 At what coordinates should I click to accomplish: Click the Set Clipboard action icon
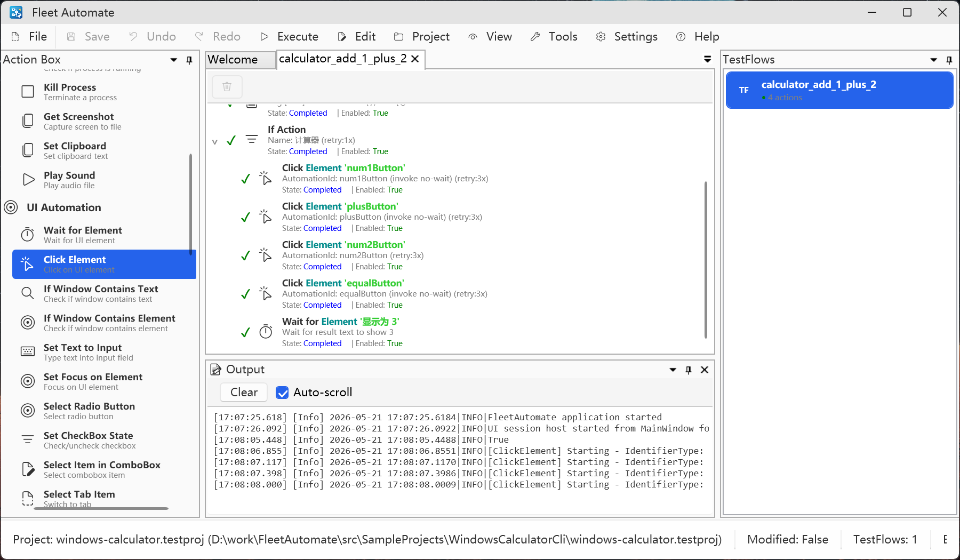28,150
